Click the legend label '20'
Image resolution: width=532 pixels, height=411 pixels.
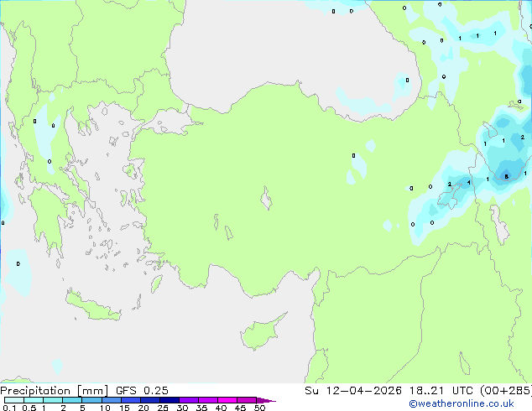tap(143, 408)
